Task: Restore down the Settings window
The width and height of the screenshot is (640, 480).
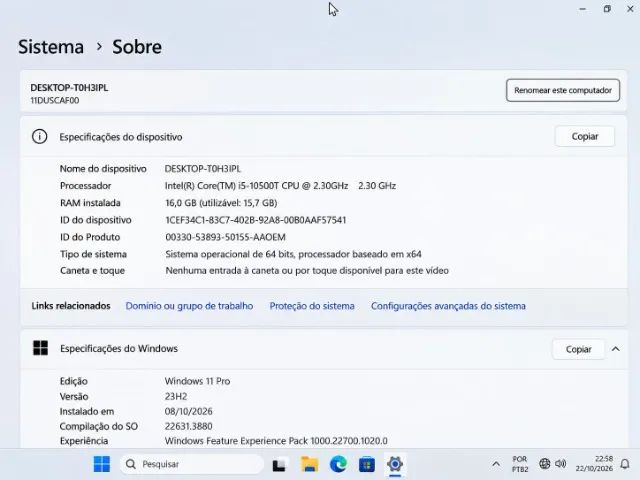Action: point(607,9)
